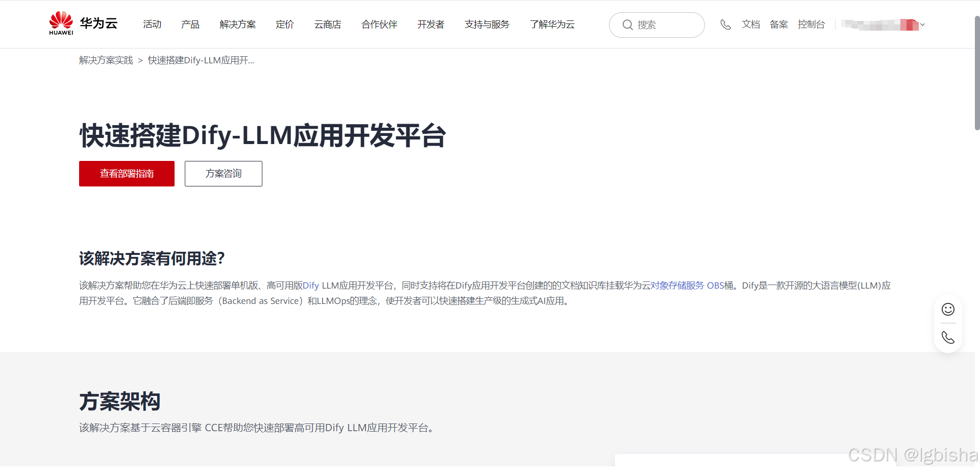Open the 定价 menu
This screenshot has width=980, height=471.
pos(285,25)
